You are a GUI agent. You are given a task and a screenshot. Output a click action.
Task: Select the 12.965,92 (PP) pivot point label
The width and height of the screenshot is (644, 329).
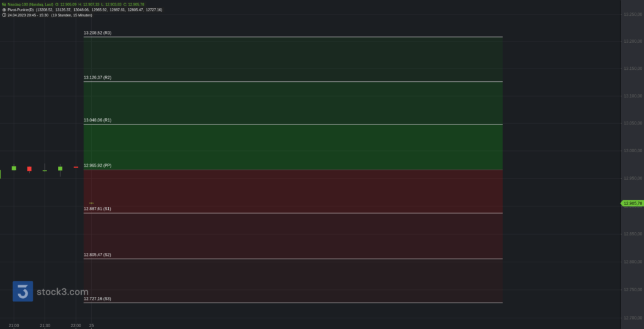[x=97, y=165]
